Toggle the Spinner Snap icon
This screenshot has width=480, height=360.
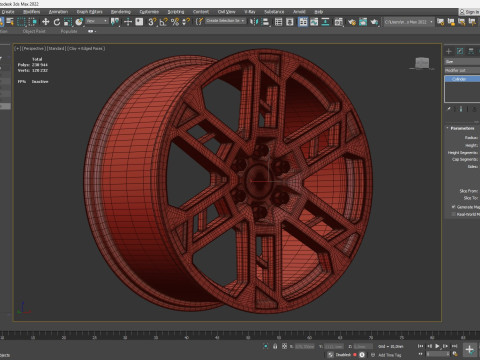pos(186,22)
